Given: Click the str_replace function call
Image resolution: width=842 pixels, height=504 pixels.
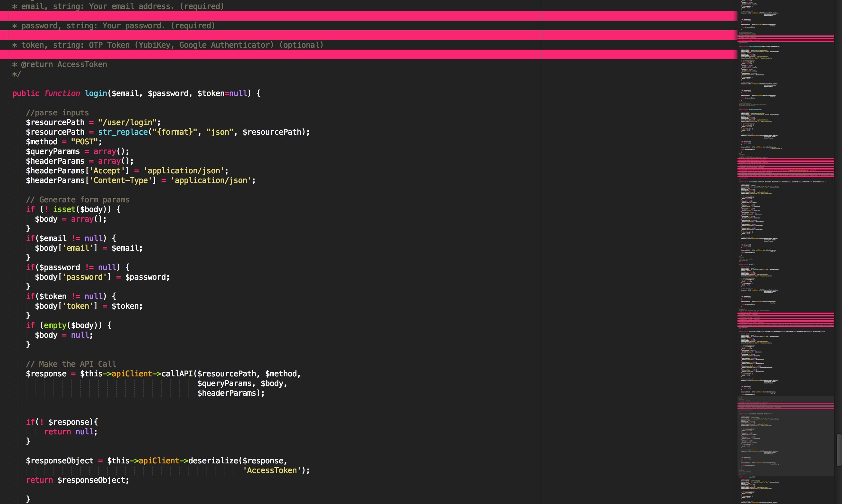Looking at the screenshot, I should (123, 132).
